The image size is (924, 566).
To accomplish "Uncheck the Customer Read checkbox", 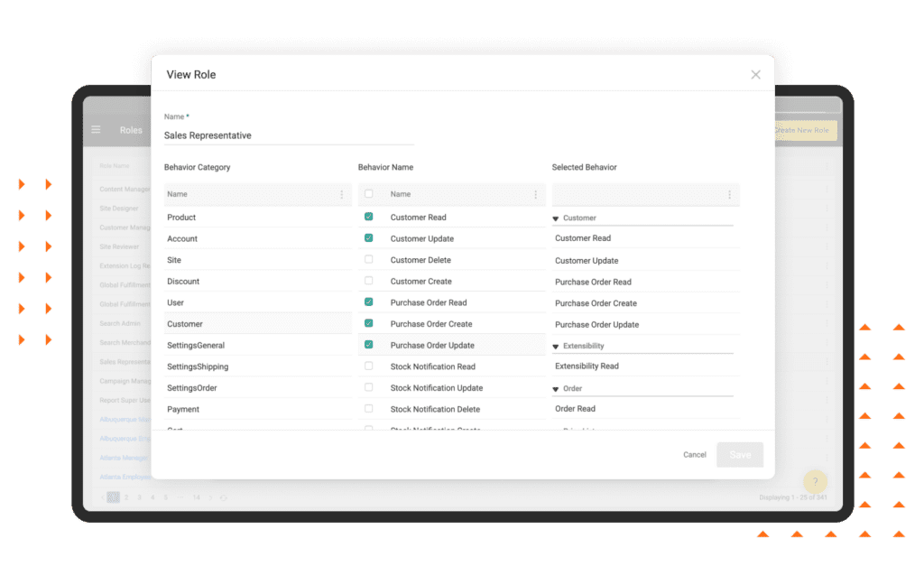I will coord(369,217).
